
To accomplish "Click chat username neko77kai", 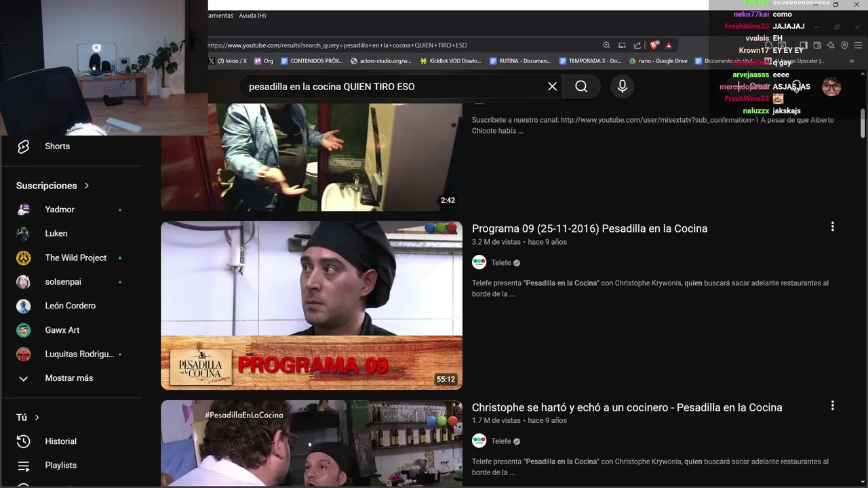I will (x=751, y=14).
